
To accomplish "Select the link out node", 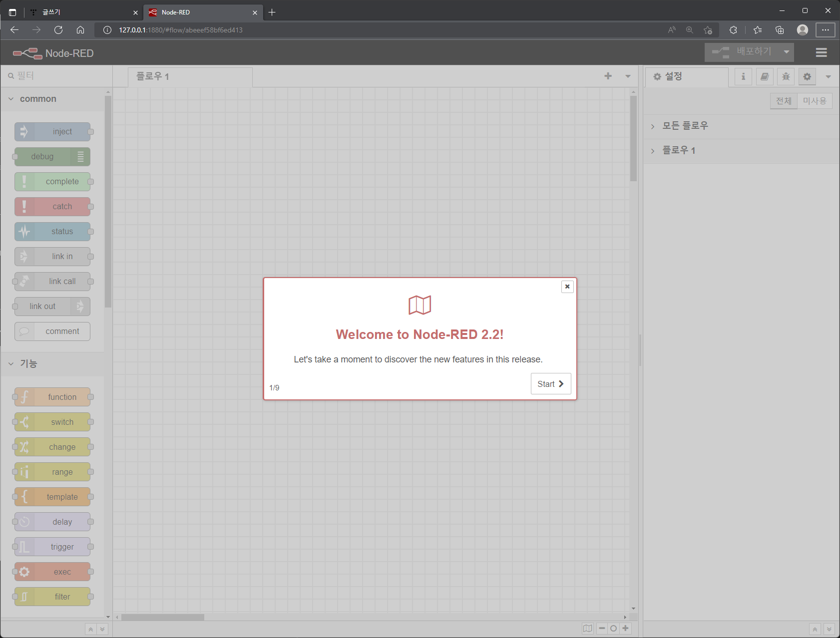I will pyautogui.click(x=52, y=307).
